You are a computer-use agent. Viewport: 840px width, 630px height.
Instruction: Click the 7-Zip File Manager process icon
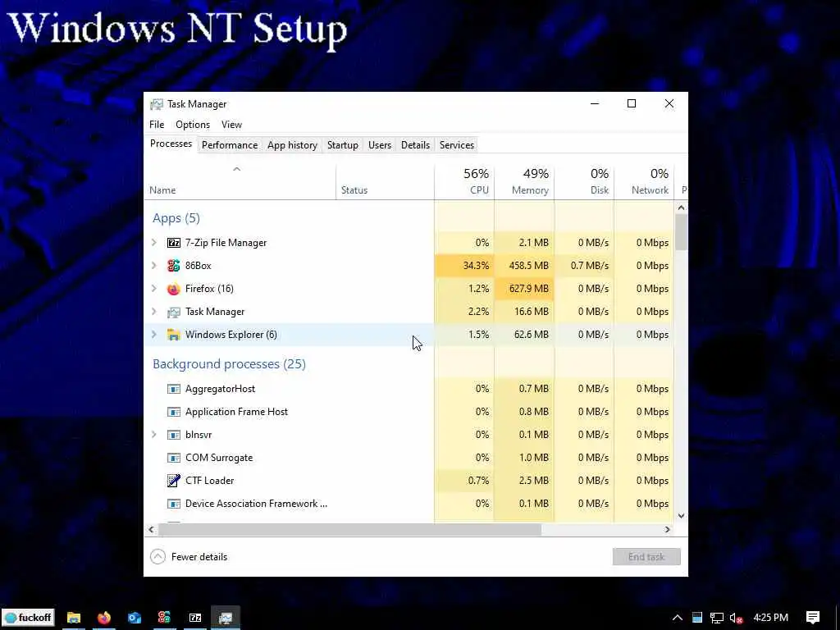pos(174,243)
